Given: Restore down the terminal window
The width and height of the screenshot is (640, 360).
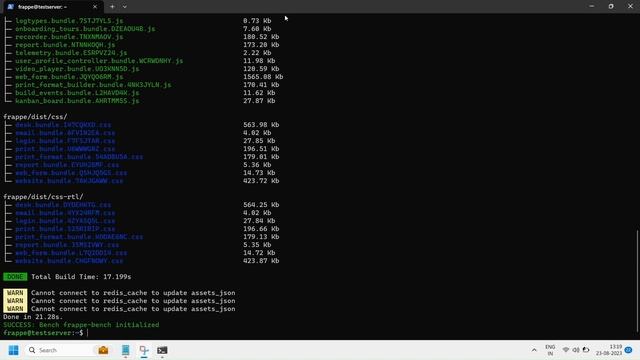Looking at the screenshot, I should click(611, 6).
